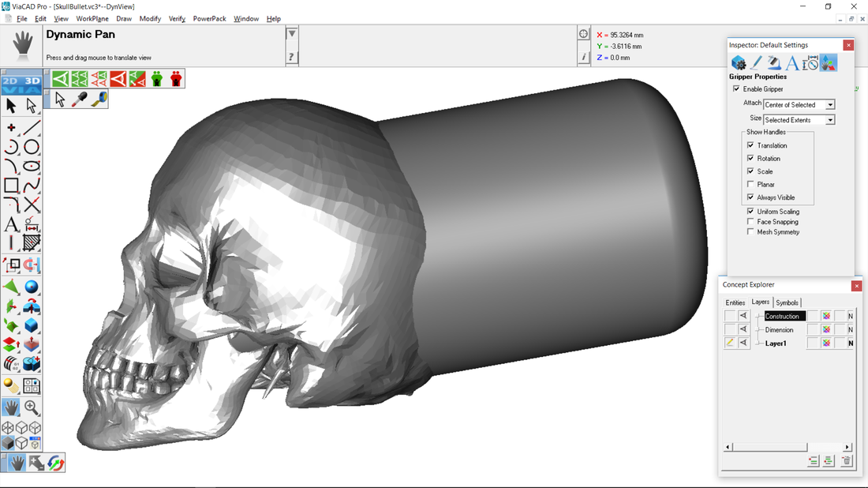Expand the Size 'Selected Extents' dropdown

click(x=830, y=120)
